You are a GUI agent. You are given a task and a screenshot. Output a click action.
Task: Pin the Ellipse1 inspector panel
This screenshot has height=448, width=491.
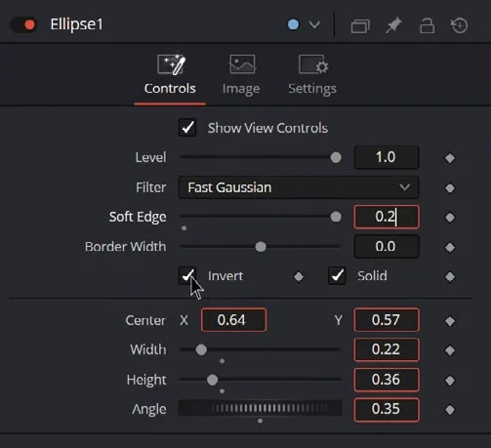[393, 25]
